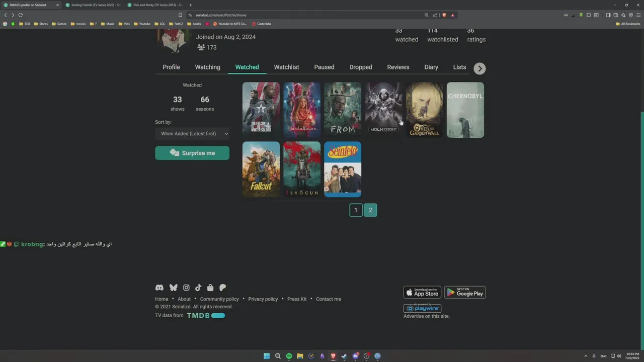The width and height of the screenshot is (644, 362).
Task: Switch to Rick and Morty browser tab
Action: coord(154,5)
